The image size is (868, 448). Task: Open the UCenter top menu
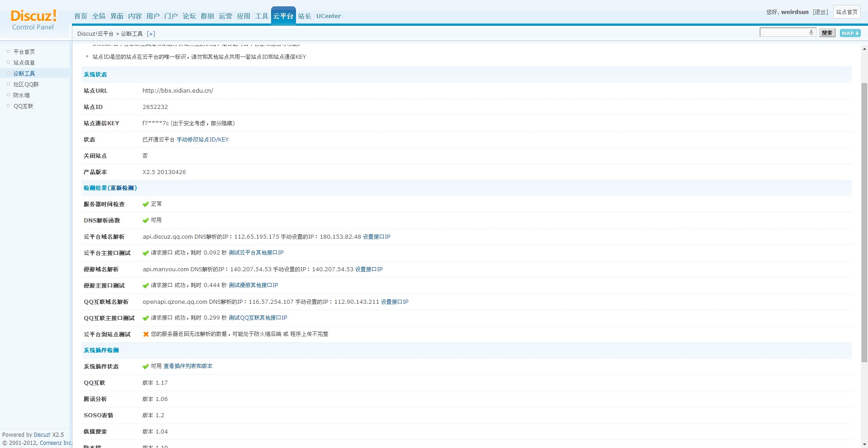pyautogui.click(x=329, y=16)
